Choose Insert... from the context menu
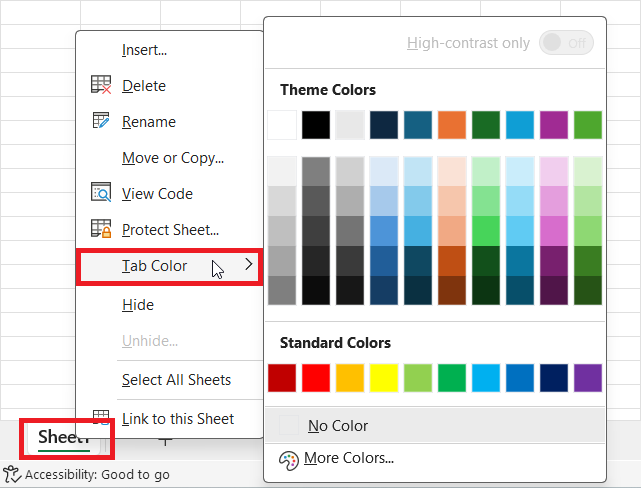This screenshot has width=641, height=488. [144, 50]
